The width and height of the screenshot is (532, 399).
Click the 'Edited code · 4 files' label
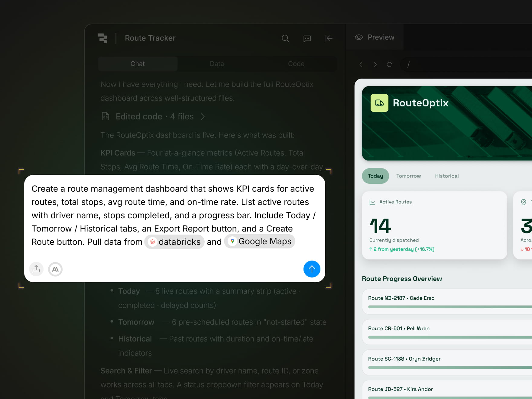[154, 116]
